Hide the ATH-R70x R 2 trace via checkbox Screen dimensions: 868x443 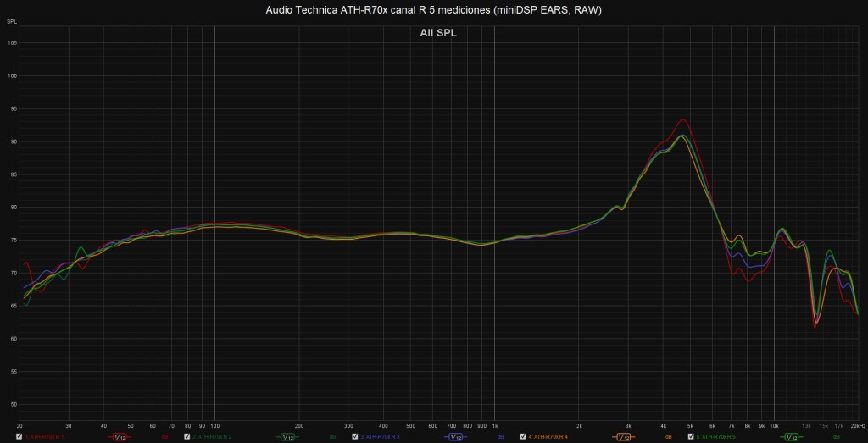click(186, 437)
